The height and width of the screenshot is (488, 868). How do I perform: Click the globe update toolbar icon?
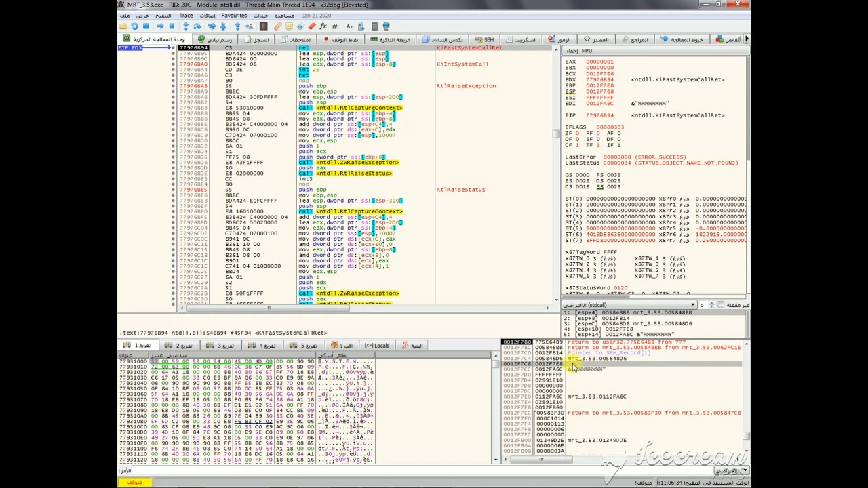coord(386,26)
